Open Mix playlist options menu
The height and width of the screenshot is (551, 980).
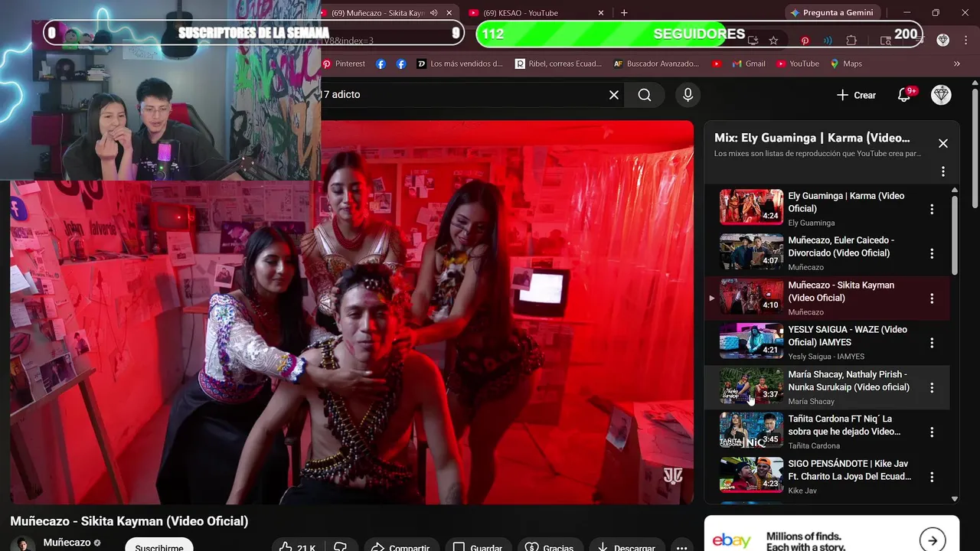[x=943, y=171]
